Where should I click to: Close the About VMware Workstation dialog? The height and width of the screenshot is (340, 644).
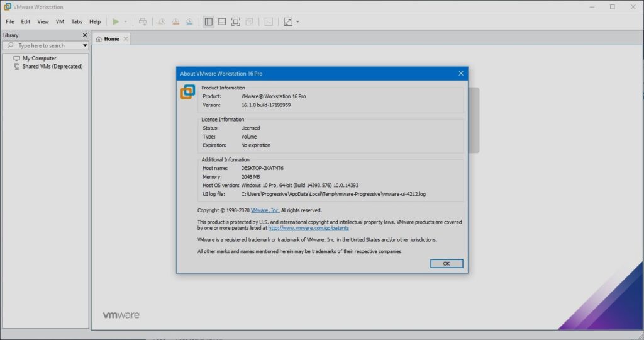point(461,73)
